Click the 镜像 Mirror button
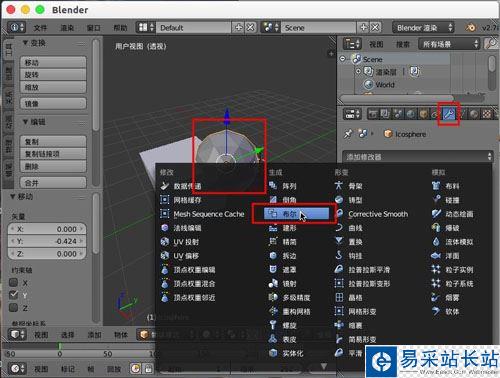The height and width of the screenshot is (378, 500). [x=53, y=103]
